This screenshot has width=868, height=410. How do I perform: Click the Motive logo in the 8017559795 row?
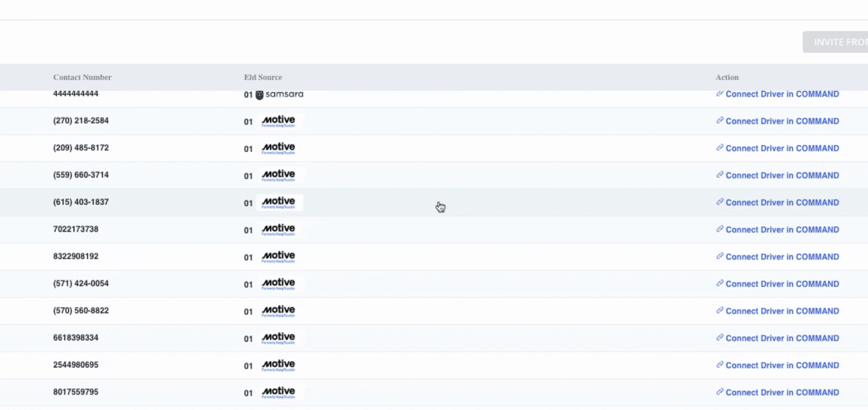point(279,392)
